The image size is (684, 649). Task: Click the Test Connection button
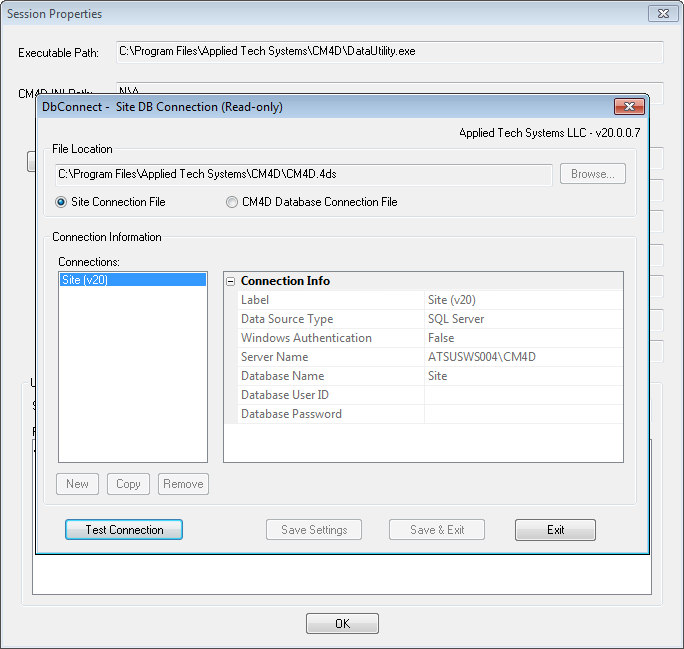coord(124,530)
